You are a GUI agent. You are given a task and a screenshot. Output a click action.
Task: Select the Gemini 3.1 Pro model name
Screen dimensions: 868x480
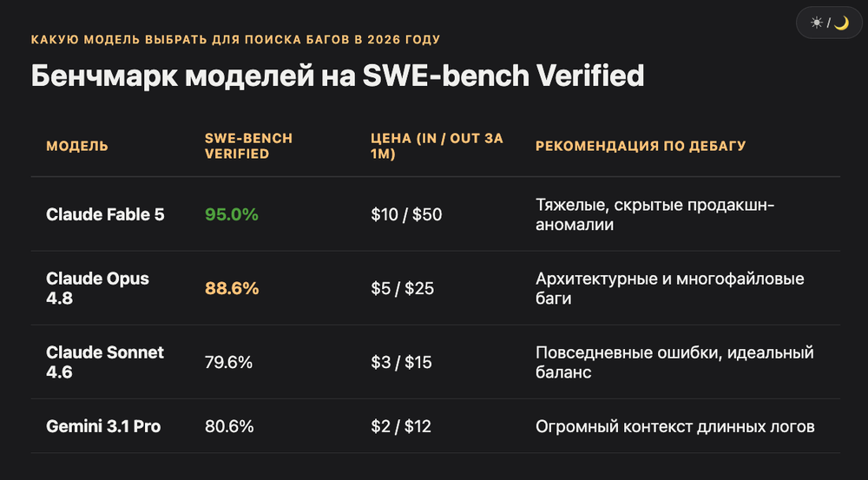point(103,426)
